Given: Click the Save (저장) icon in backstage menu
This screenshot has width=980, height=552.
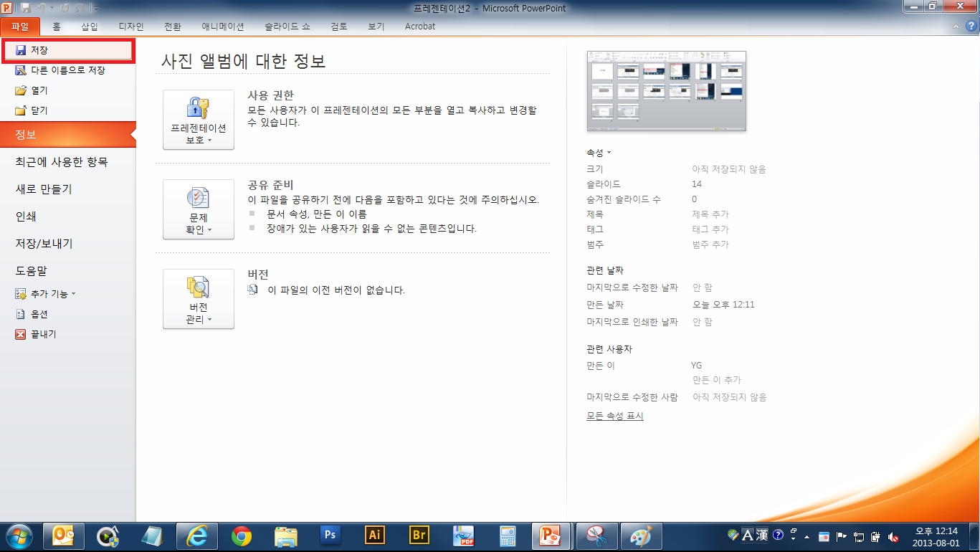Looking at the screenshot, I should coord(21,50).
